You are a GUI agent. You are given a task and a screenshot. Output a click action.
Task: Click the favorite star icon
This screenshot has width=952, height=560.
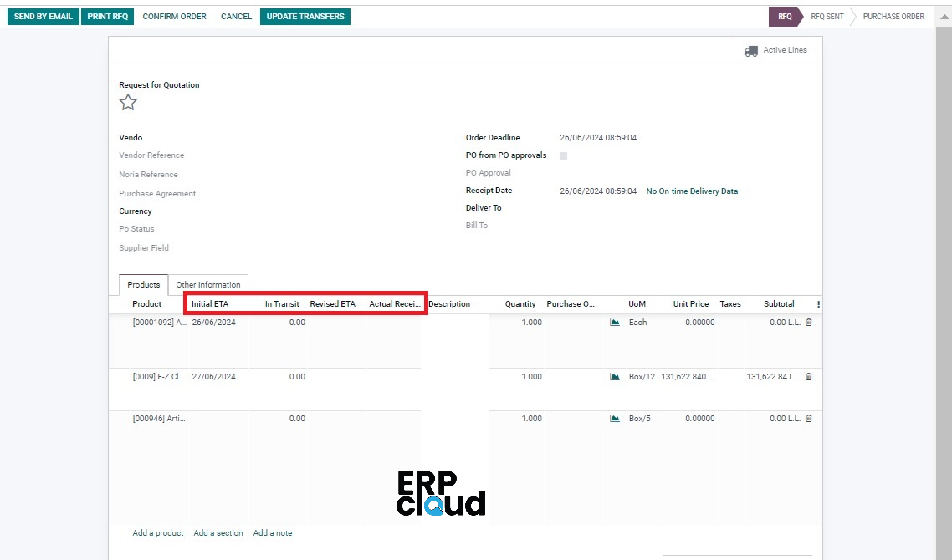(x=128, y=103)
